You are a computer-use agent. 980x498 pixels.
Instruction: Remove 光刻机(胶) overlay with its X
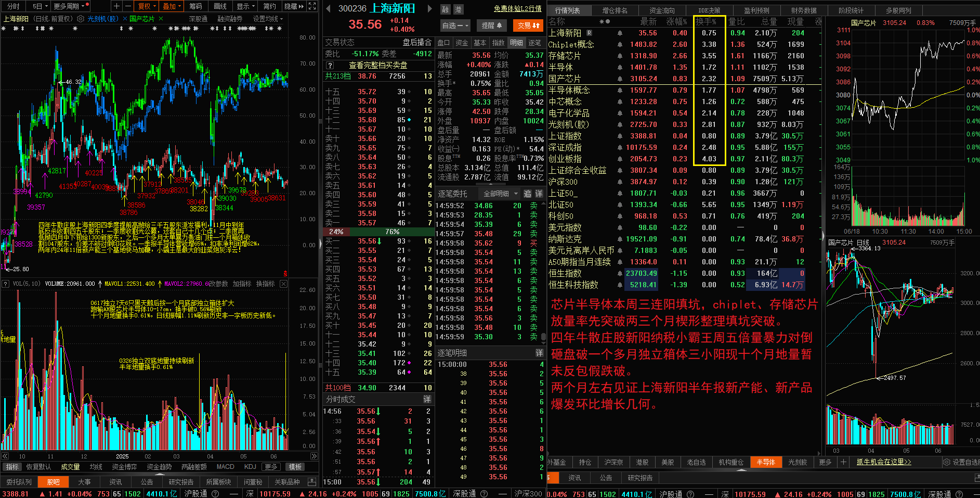point(125,19)
